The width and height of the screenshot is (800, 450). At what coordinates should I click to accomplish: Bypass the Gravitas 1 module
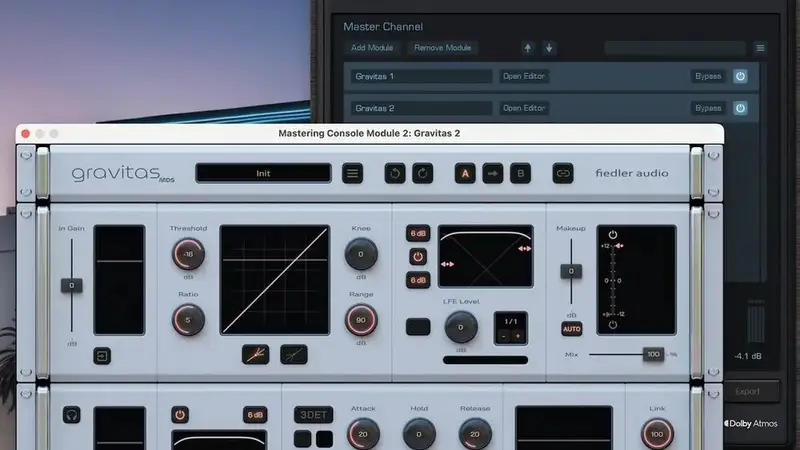point(708,76)
